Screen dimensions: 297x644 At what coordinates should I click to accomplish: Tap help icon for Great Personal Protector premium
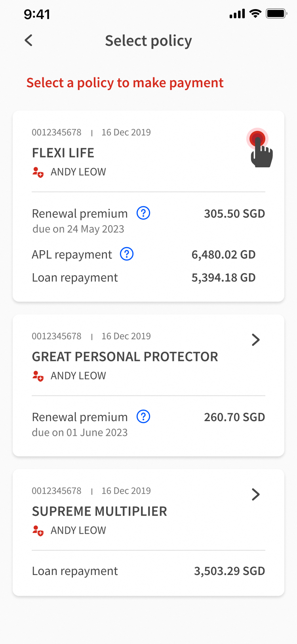pos(143,417)
